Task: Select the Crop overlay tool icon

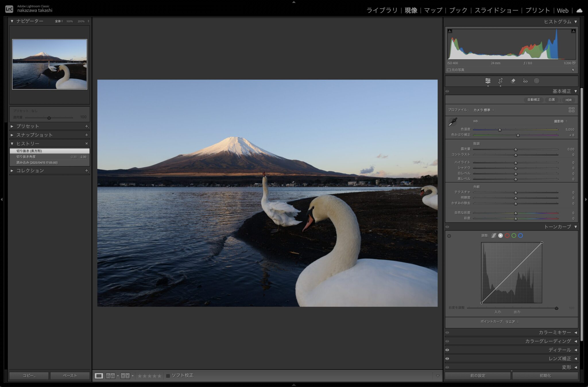Action: click(500, 81)
